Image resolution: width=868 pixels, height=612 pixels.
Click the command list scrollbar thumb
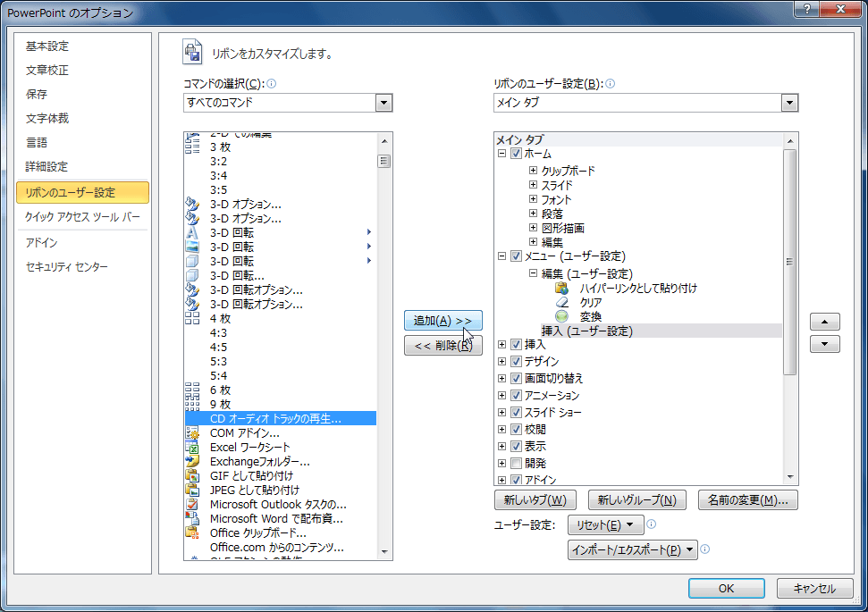coord(384,161)
